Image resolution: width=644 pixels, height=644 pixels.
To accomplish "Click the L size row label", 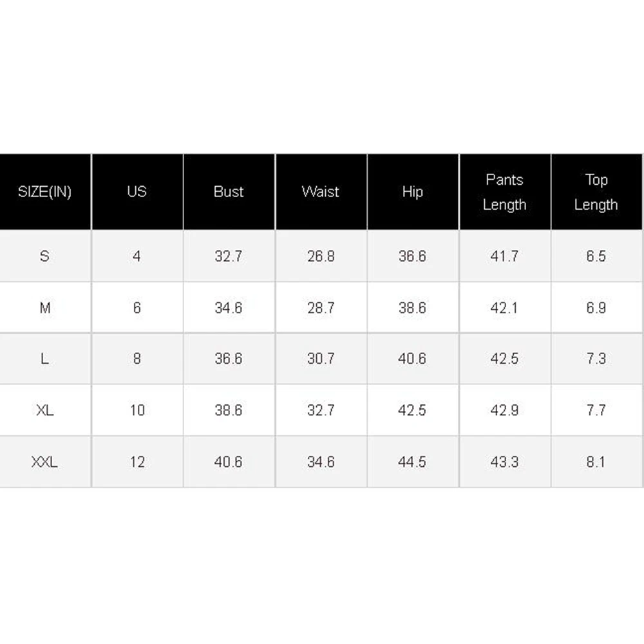I will [44, 359].
